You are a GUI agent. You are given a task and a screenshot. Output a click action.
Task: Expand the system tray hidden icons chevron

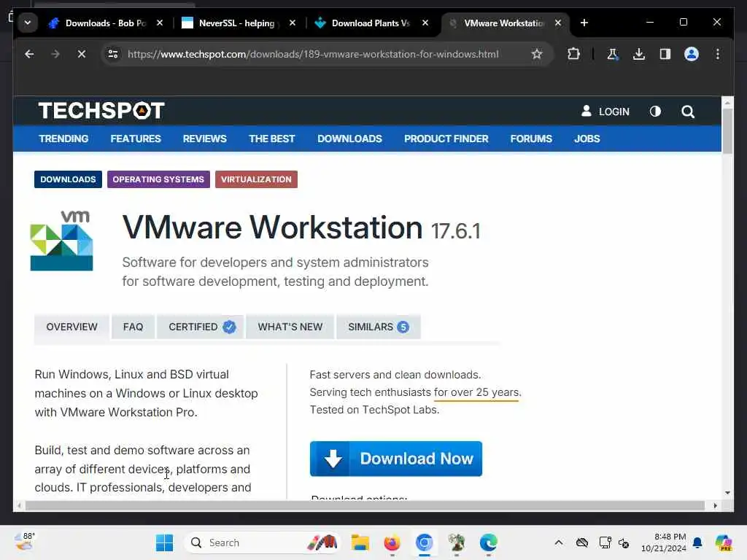coord(559,542)
